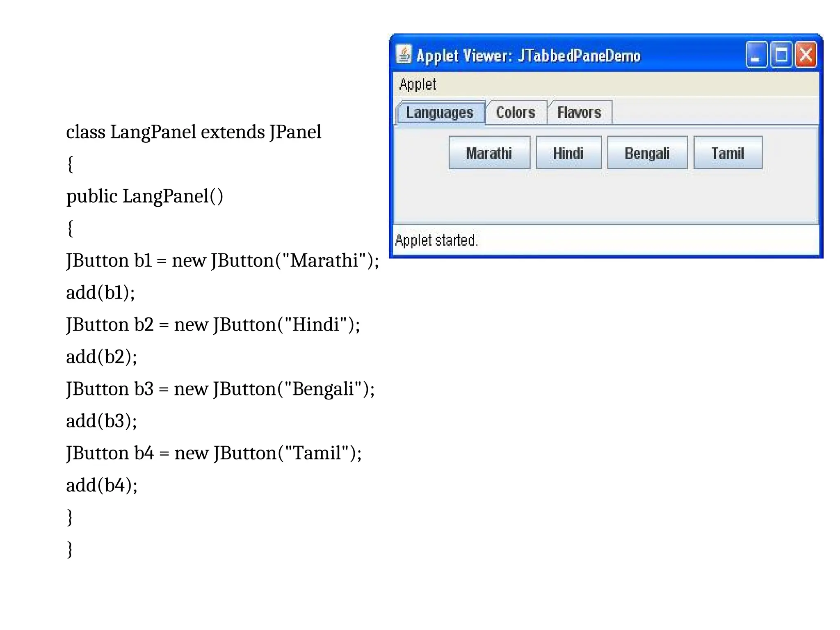This screenshot has height=630, width=840.
Task: Click the 'add(b1);' code line
Action: coord(100,292)
